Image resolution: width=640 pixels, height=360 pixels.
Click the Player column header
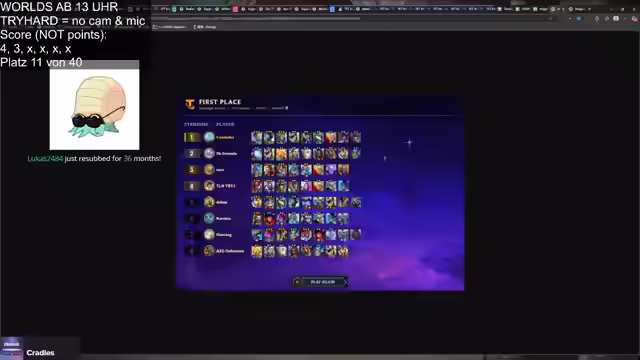click(225, 124)
